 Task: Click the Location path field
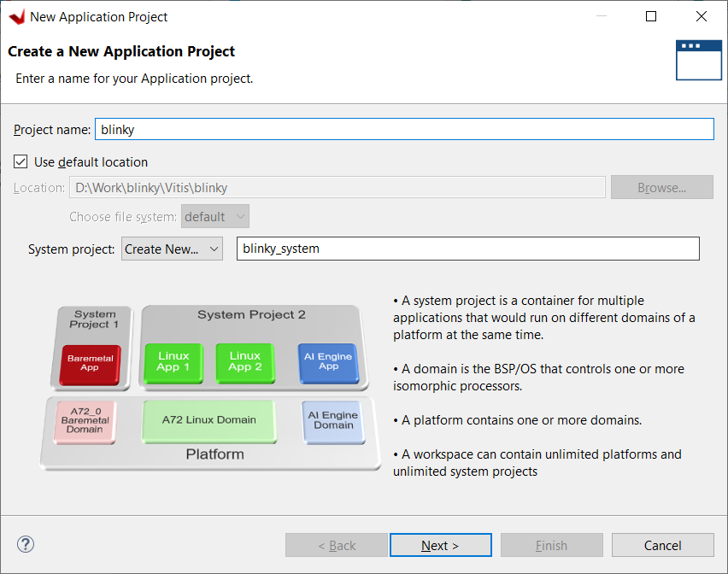point(338,187)
